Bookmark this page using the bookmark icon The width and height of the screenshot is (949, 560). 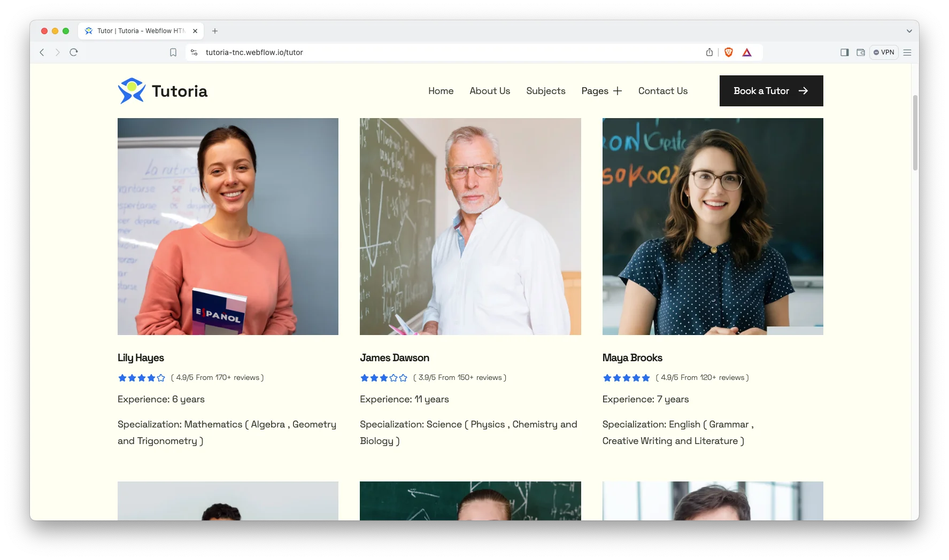[173, 52]
